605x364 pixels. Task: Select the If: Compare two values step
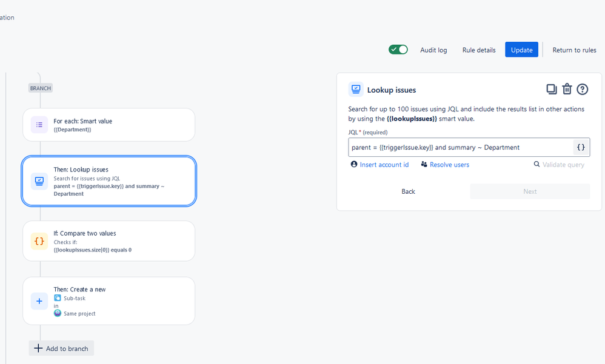(x=109, y=241)
